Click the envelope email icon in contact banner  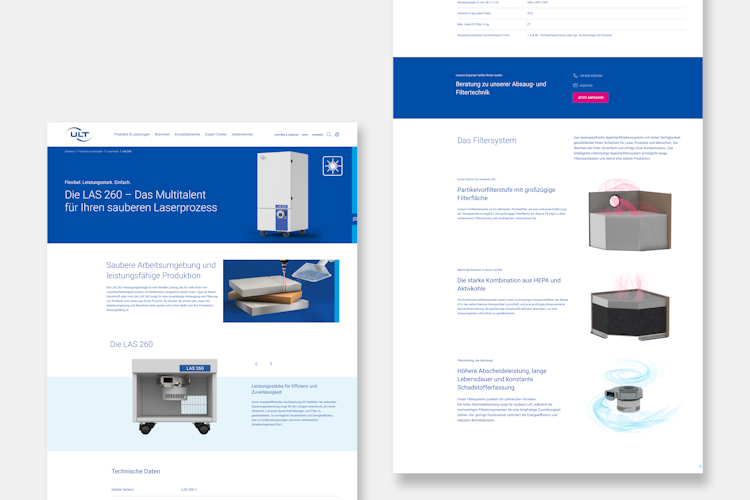575,85
